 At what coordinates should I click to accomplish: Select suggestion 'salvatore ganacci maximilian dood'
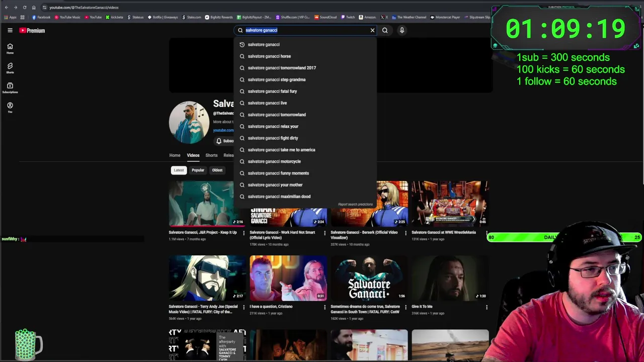(305, 197)
